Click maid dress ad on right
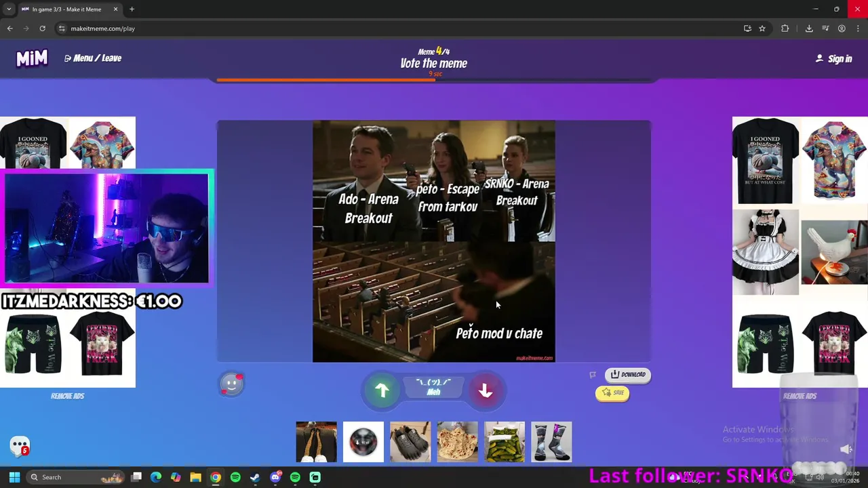The image size is (868, 488). pyautogui.click(x=766, y=252)
